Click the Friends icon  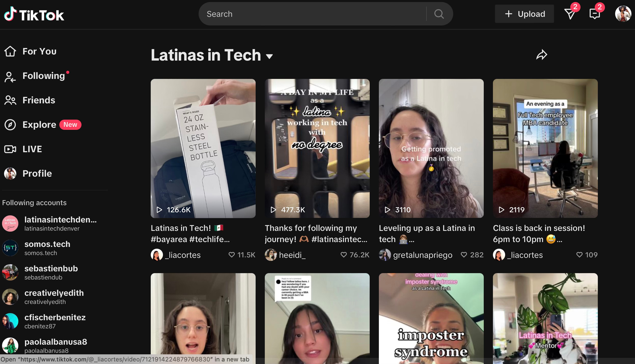(x=10, y=100)
